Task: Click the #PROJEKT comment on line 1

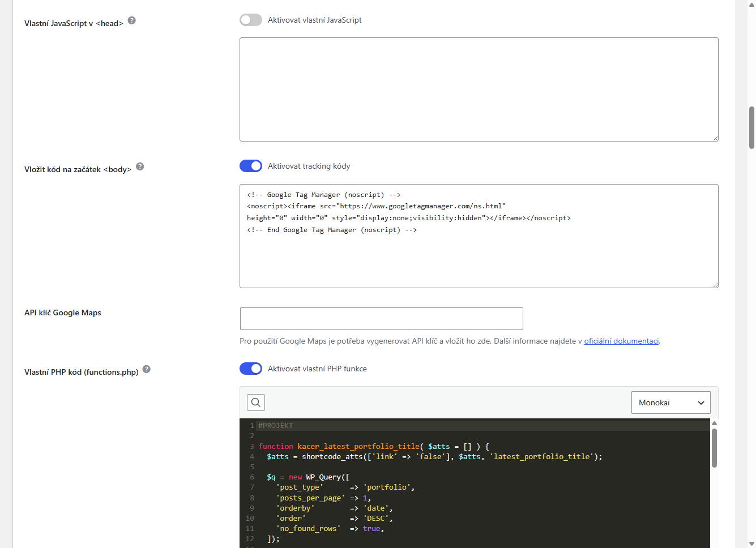Action: click(x=276, y=426)
